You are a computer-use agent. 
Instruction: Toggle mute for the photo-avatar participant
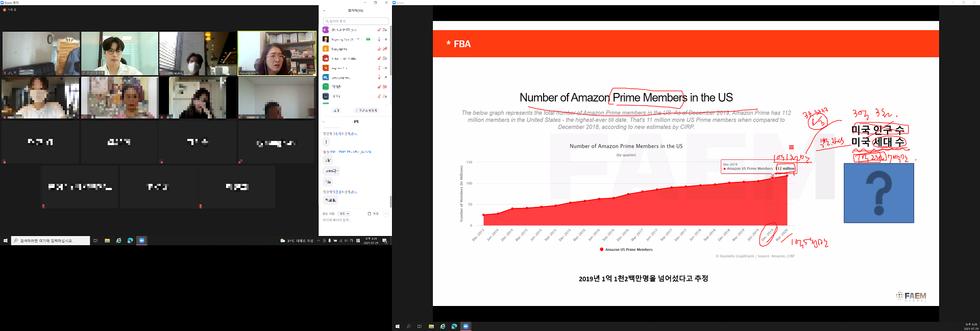click(379, 39)
